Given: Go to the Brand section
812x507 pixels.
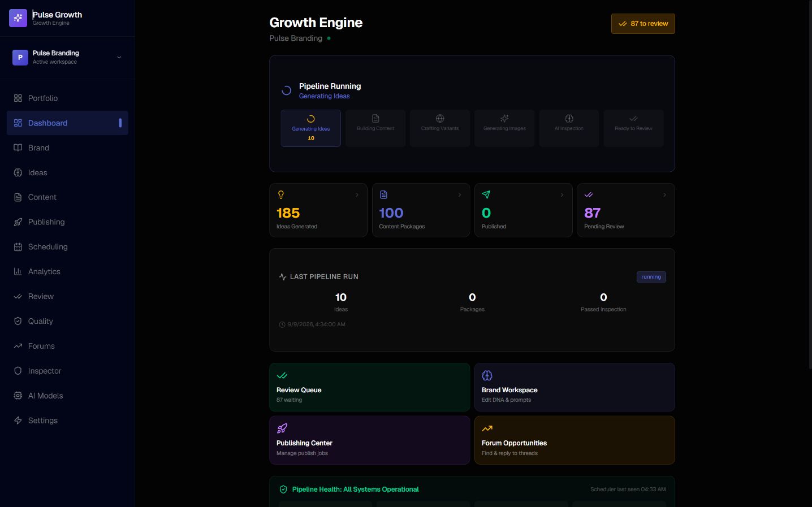Looking at the screenshot, I should pos(67,148).
